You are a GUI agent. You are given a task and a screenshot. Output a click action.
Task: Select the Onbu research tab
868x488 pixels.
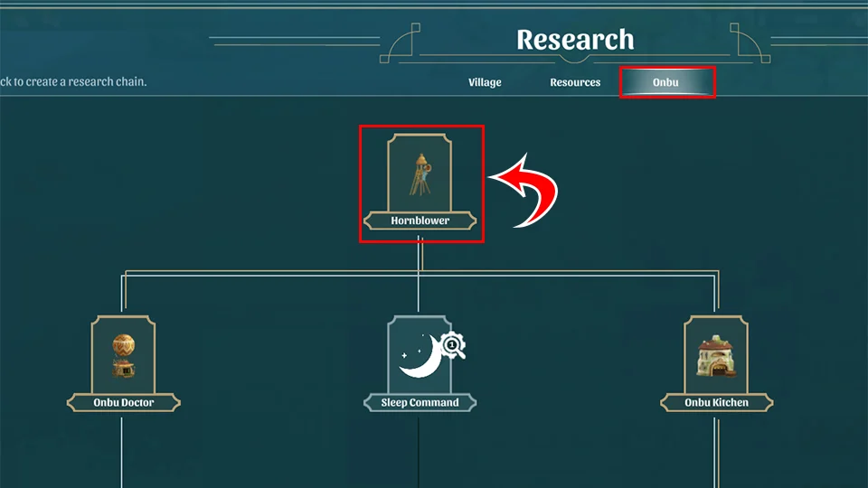[x=667, y=82]
